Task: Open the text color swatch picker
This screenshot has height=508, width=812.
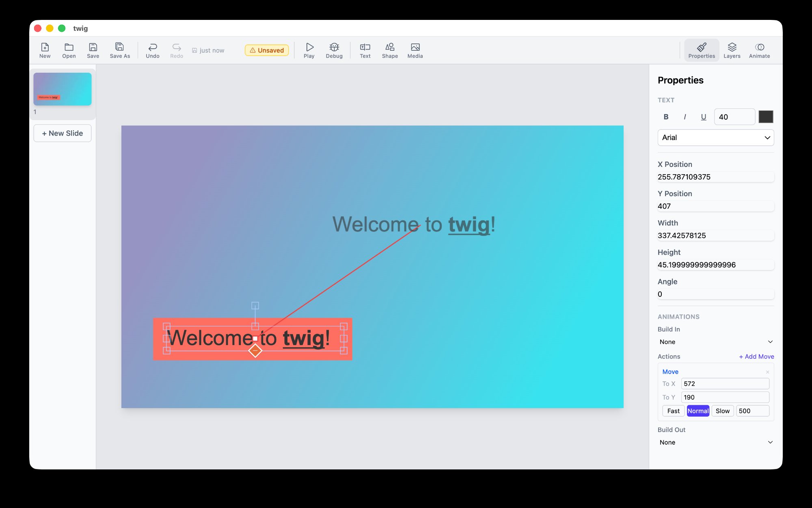Action: 766,117
